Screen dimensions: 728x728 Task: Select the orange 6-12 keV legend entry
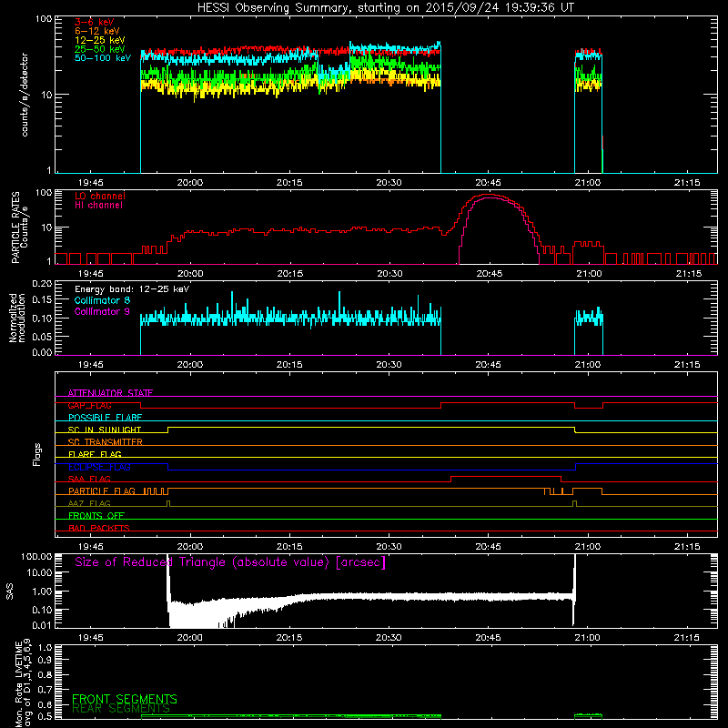click(97, 31)
